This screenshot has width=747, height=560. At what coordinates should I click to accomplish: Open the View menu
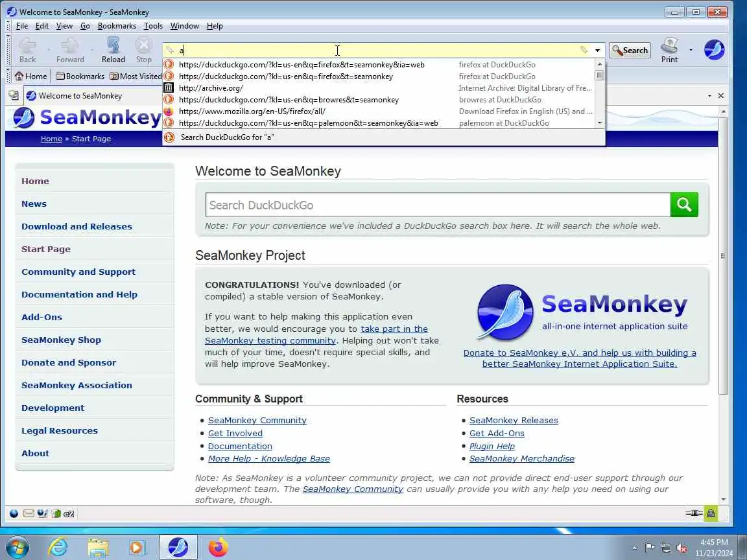pos(64,26)
